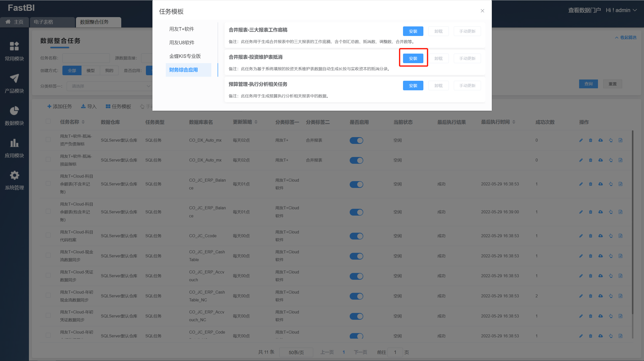The image size is (644, 361).
Task: Close the 任务模板 dialog
Action: pos(482,11)
